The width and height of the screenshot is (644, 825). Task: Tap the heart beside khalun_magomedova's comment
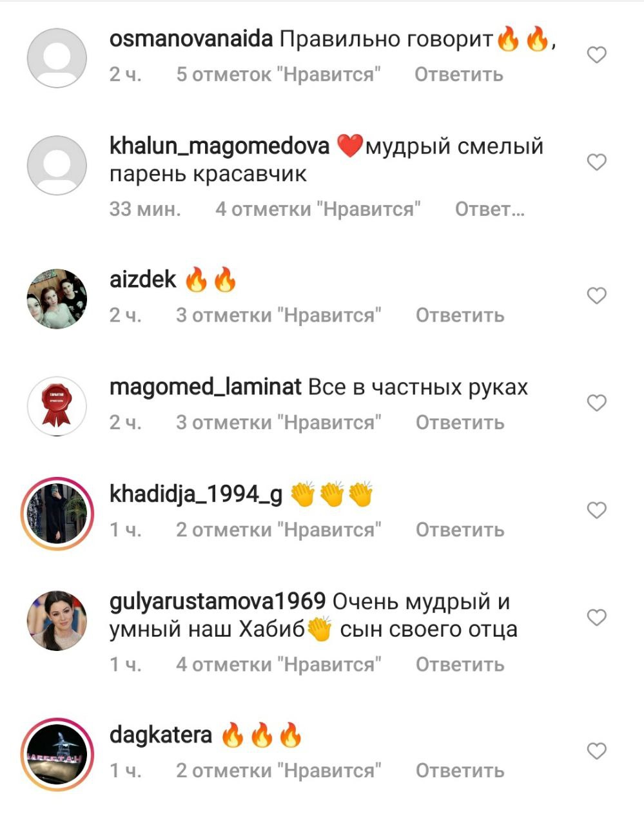pyautogui.click(x=597, y=162)
